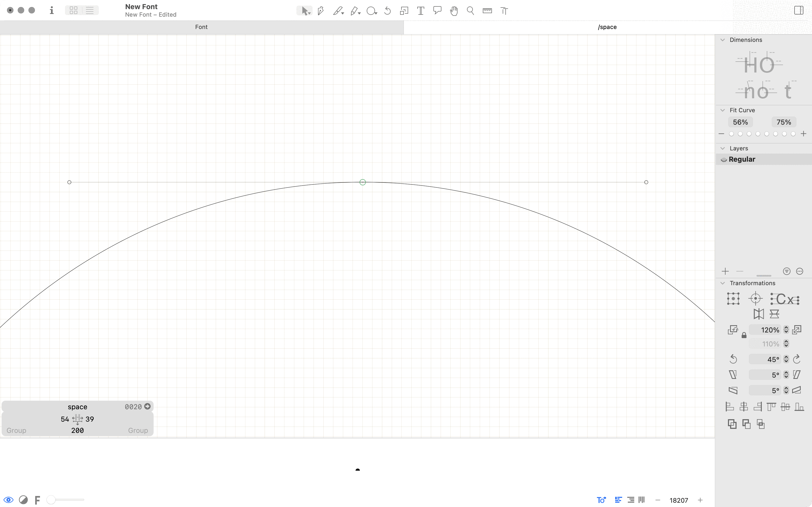Select the Primitives shape tool
Viewport: 812px width, 507px height.
pyautogui.click(x=371, y=11)
